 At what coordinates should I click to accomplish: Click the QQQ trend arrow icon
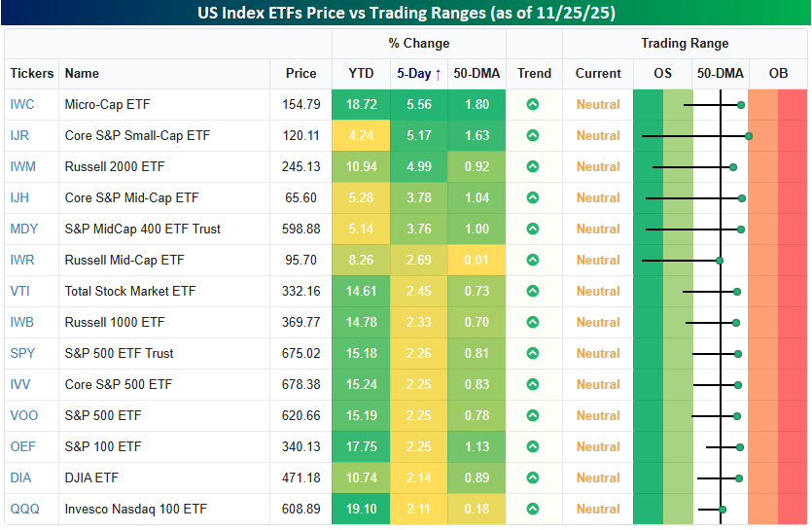point(533,510)
